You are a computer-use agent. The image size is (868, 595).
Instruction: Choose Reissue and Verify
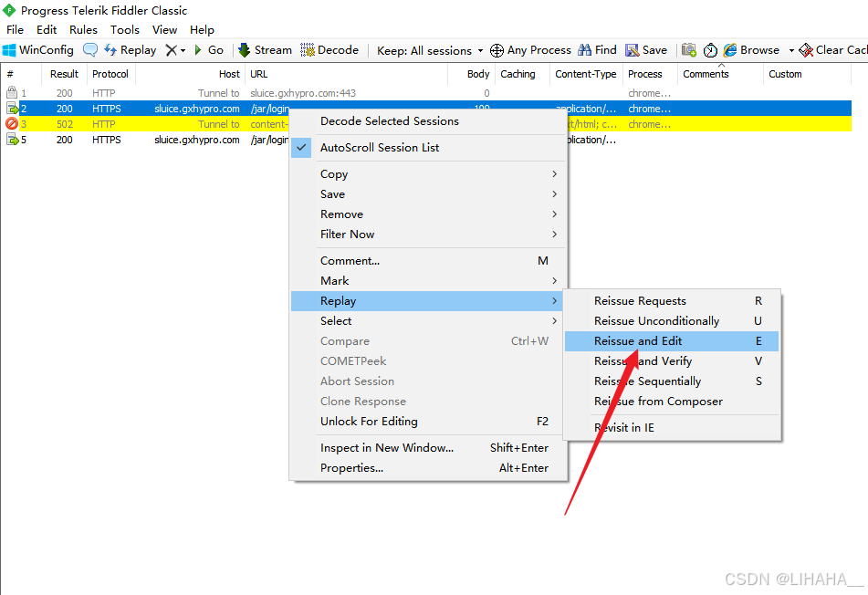672,360
